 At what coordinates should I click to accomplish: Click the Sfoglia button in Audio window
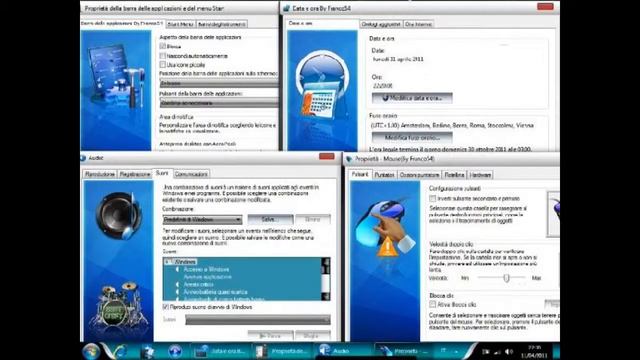(313, 336)
